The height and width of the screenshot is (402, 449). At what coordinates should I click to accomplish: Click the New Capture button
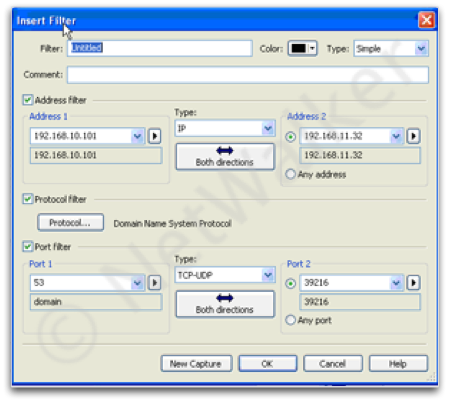196,364
